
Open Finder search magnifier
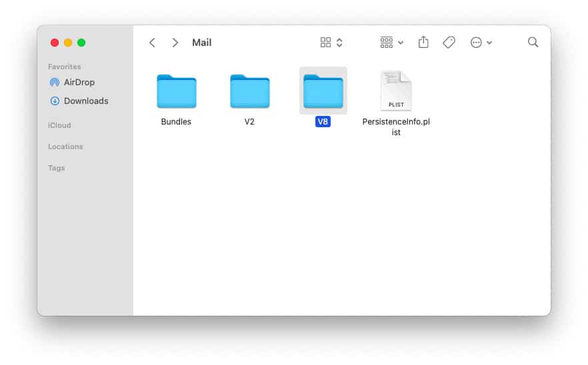click(533, 42)
